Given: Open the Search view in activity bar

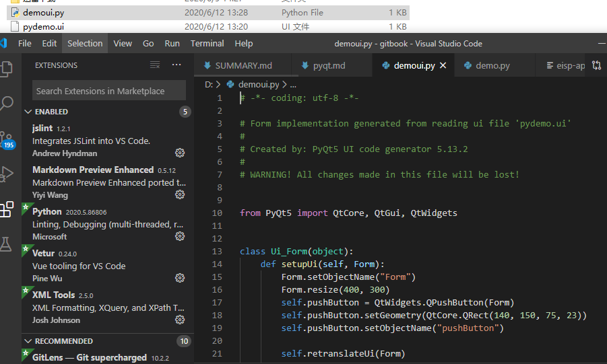Looking at the screenshot, I should tap(7, 104).
